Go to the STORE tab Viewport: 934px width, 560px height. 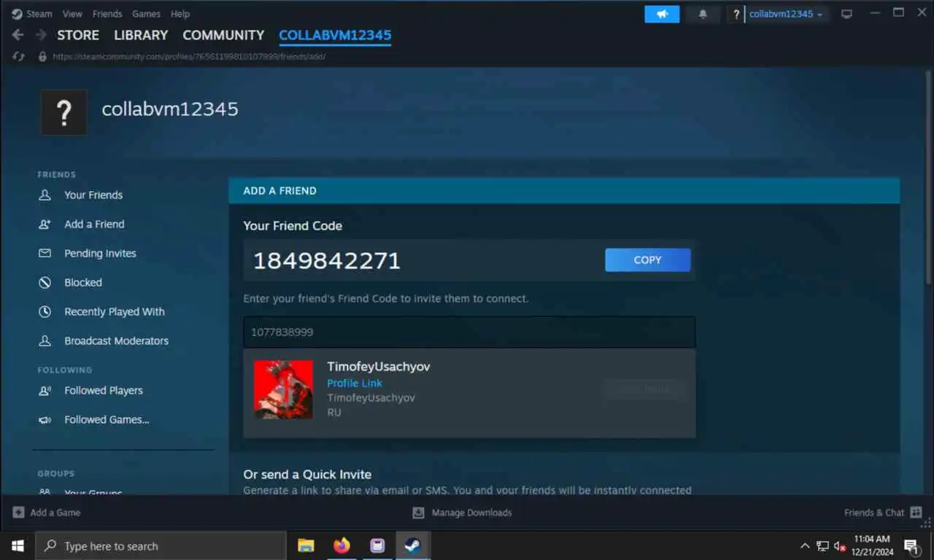[x=78, y=35]
